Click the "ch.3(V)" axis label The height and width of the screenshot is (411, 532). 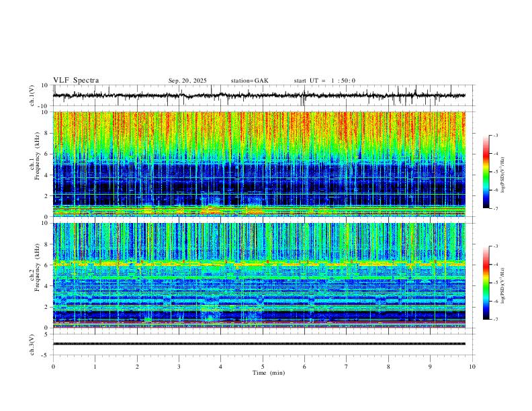tap(32, 345)
